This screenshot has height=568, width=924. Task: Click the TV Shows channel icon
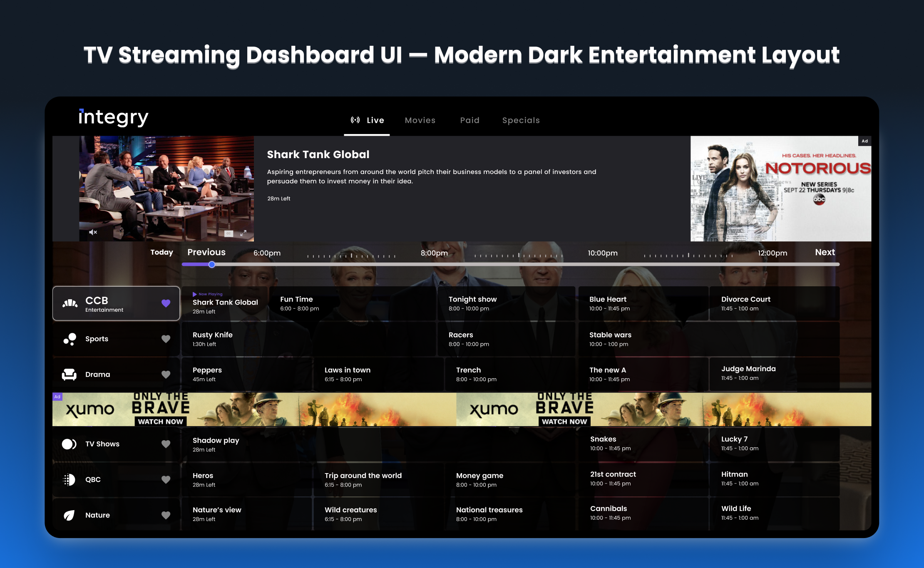pos(69,444)
